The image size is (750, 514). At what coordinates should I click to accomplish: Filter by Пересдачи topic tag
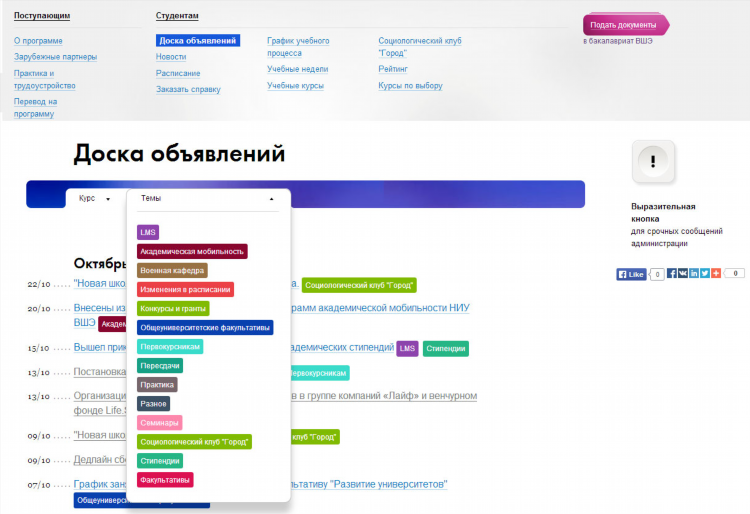[160, 366]
